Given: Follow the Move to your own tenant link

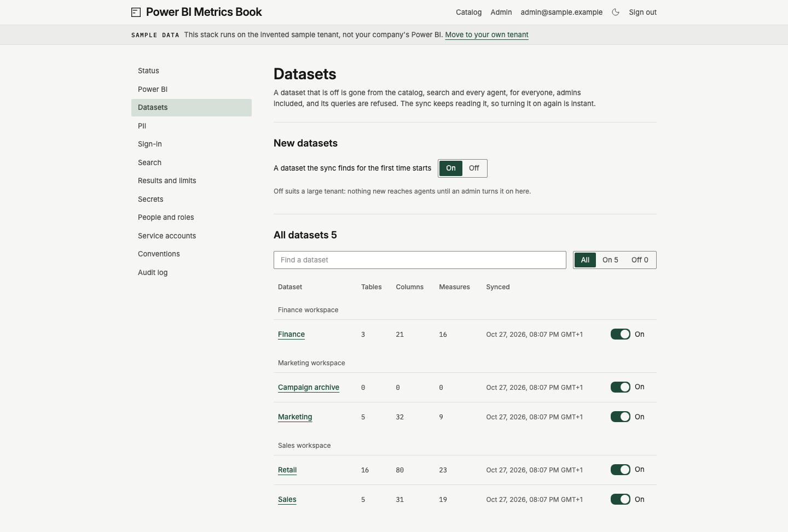Looking at the screenshot, I should coord(486,35).
